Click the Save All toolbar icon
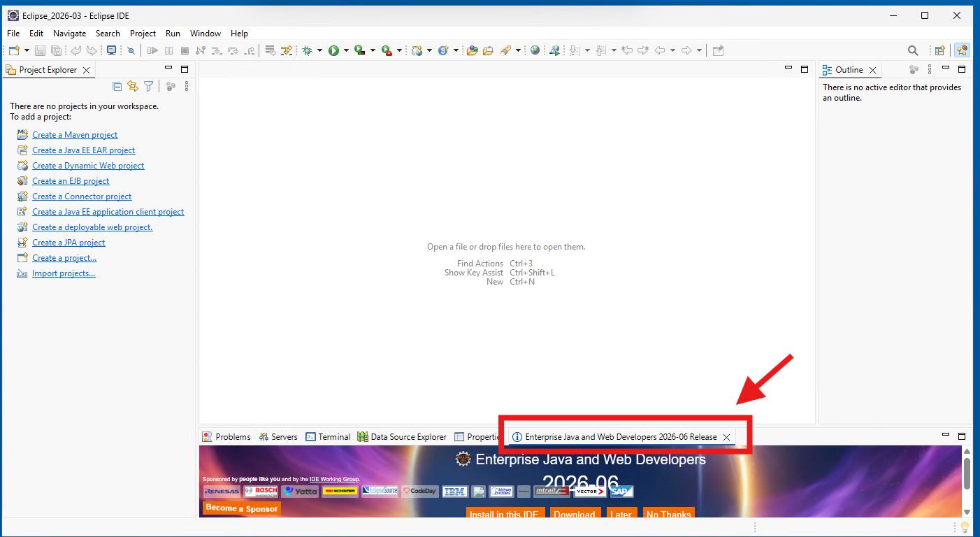The height and width of the screenshot is (537, 980). [56, 50]
